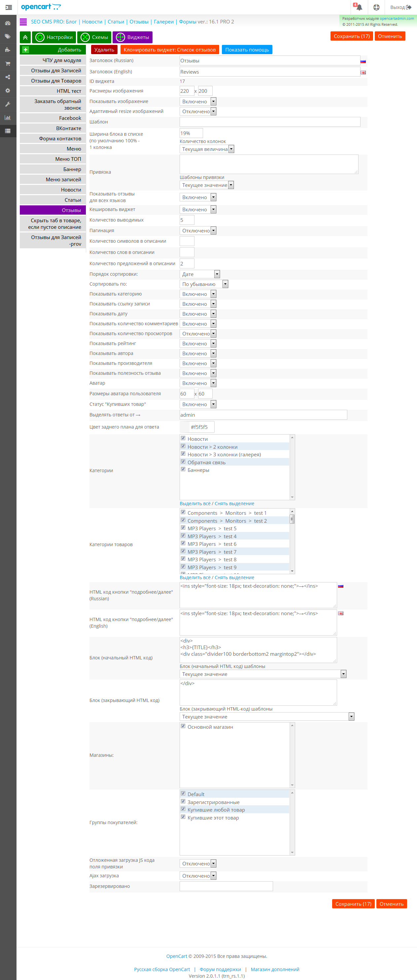Viewport: 417px width, 980px height.
Task: Select Меню записей widget item
Action: click(53, 180)
